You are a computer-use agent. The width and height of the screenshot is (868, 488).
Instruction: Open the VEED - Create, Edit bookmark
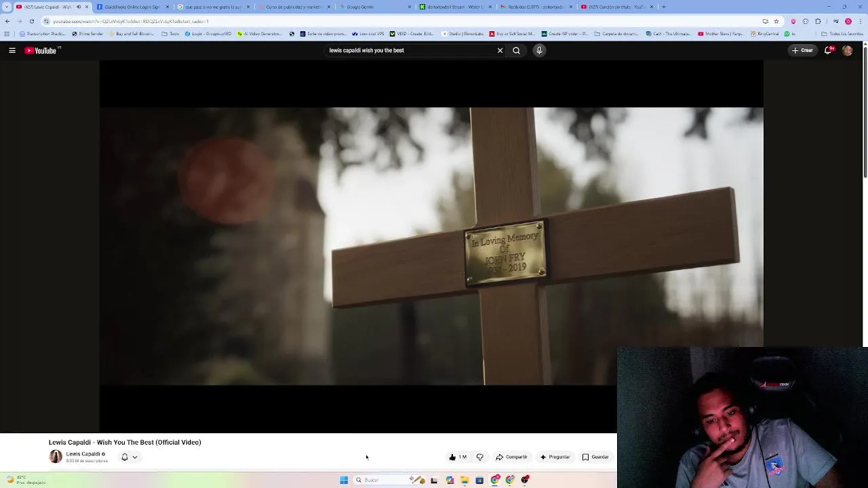point(412,34)
